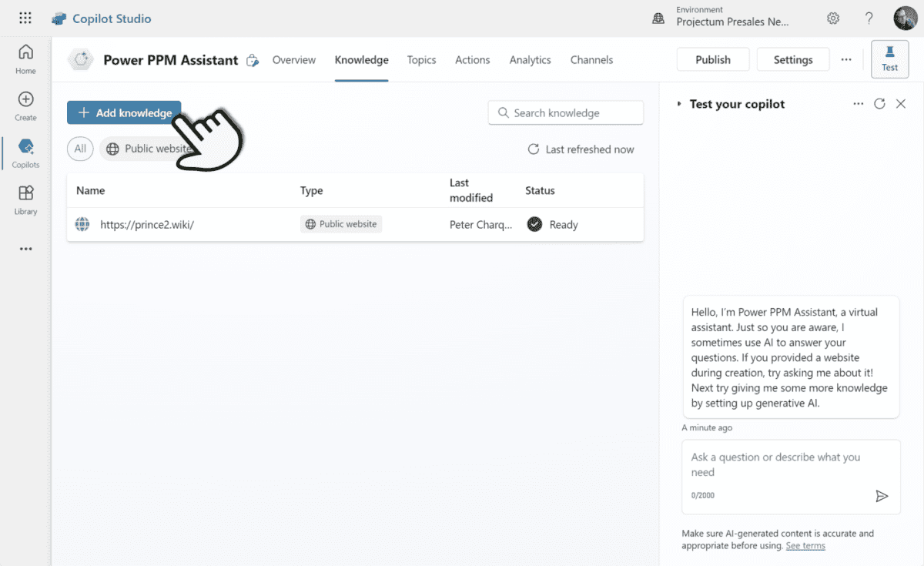Click the Add knowledge button
Screen dimensions: 924x566
tap(124, 112)
